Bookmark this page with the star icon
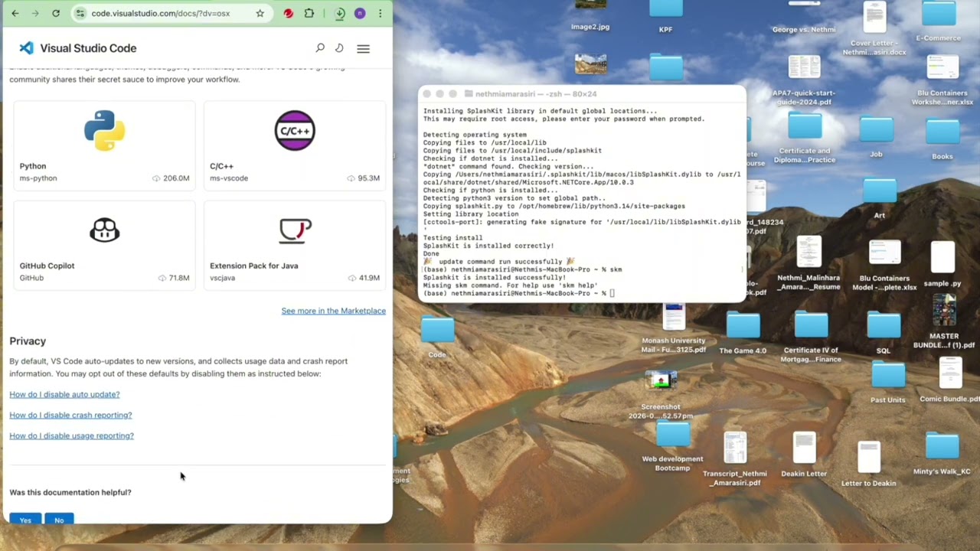This screenshot has width=980, height=551. pyautogui.click(x=260, y=13)
